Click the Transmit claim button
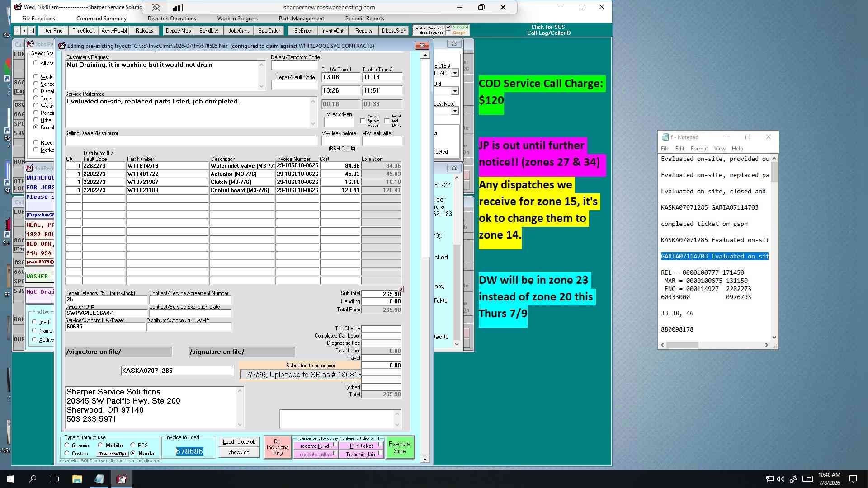Image resolution: width=868 pixels, height=488 pixels. pos(361,455)
